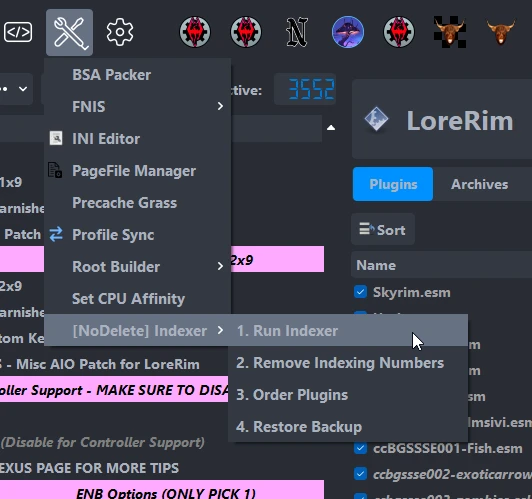Select the ccbgssse002-exoticarrows plugin row

coord(441,474)
